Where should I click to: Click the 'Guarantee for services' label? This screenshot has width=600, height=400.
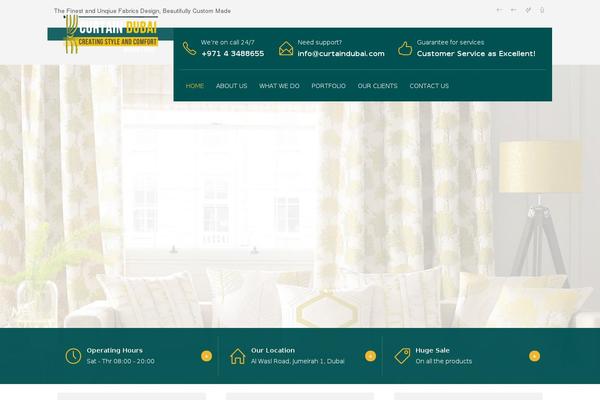(x=450, y=42)
